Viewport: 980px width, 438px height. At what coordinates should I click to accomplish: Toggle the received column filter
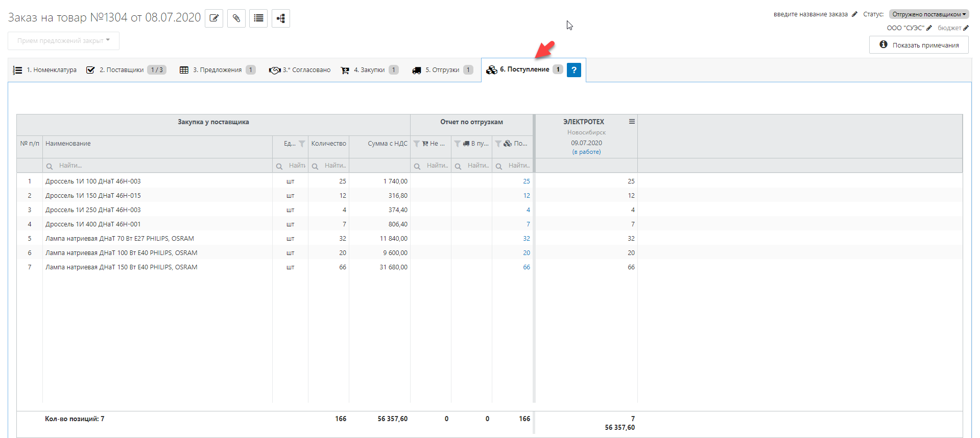point(498,144)
